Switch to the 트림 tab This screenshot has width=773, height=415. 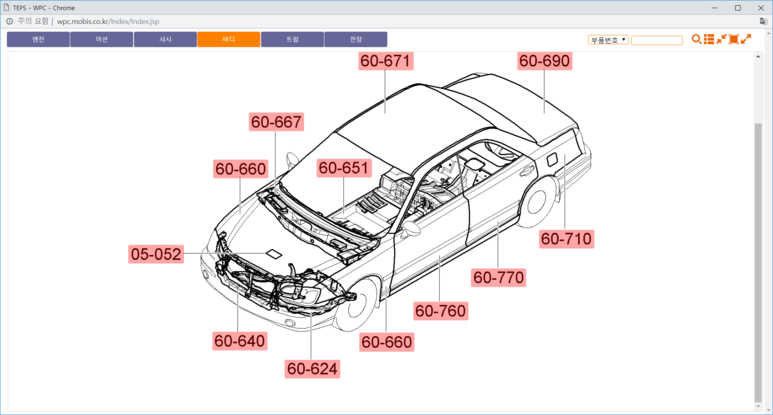[292, 39]
